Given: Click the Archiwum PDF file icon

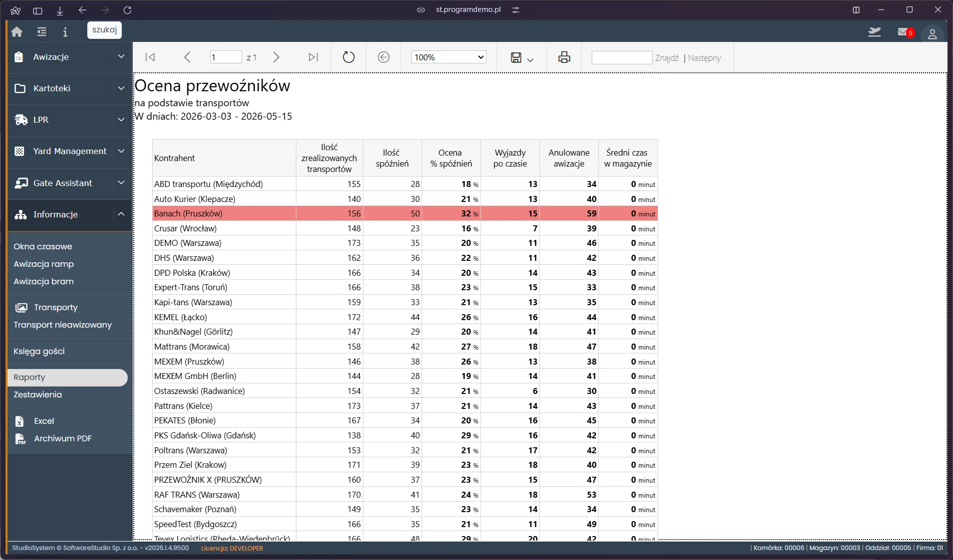Looking at the screenshot, I should [x=20, y=439].
